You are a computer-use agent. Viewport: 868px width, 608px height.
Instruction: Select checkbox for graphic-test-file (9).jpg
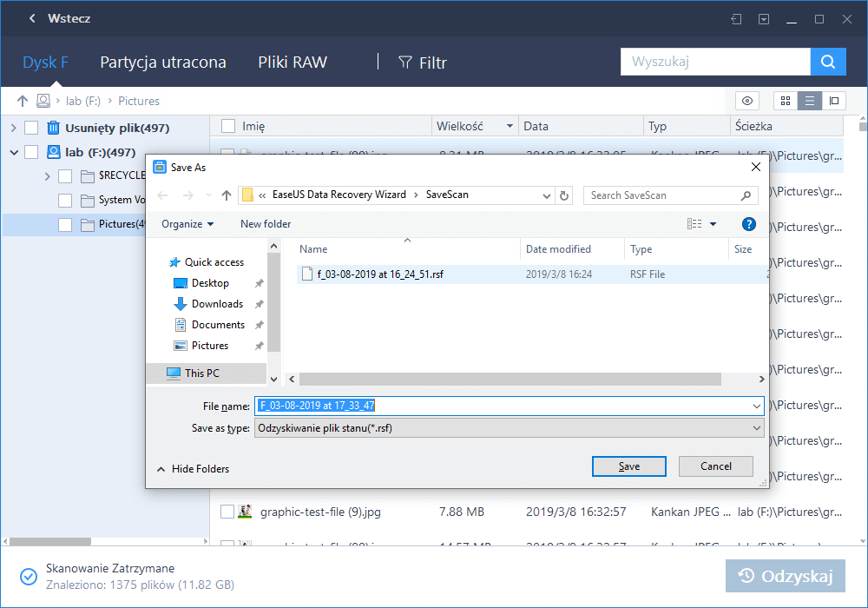point(228,512)
